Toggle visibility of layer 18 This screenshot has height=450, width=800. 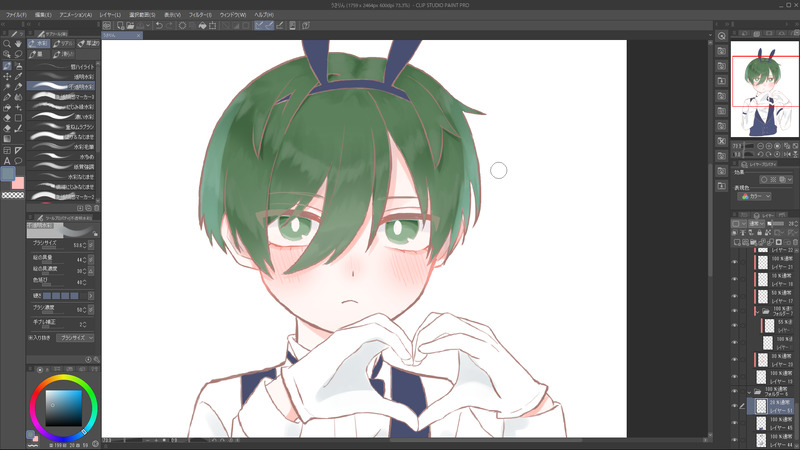click(x=734, y=280)
